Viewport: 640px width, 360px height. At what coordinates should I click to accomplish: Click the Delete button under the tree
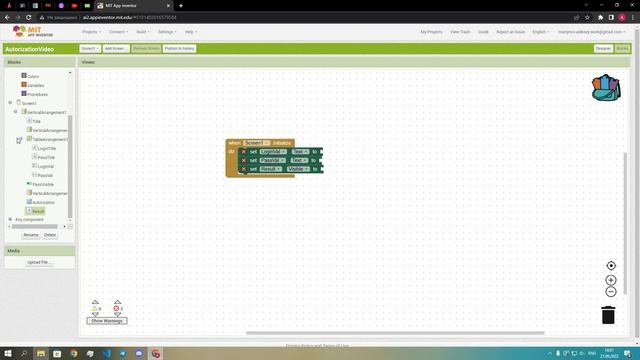click(50, 235)
